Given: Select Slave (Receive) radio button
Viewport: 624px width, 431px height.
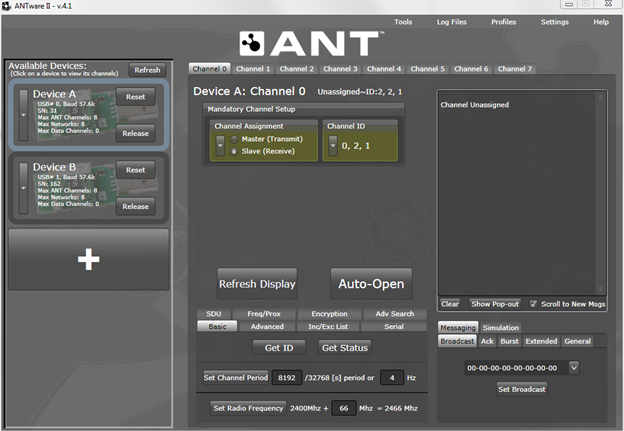Looking at the screenshot, I should (234, 151).
